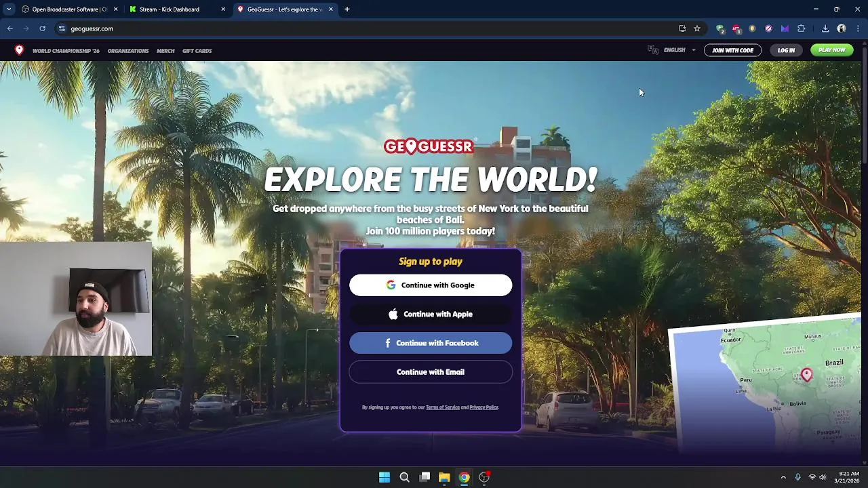Open Task View on the taskbar
Viewport: 868px width, 488px height.
click(x=425, y=477)
